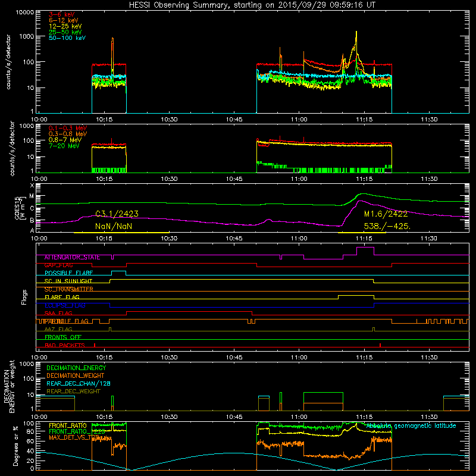Click the top panel counts/s/detector axis label
Screen dimensions: 476x476
[x=8, y=62]
